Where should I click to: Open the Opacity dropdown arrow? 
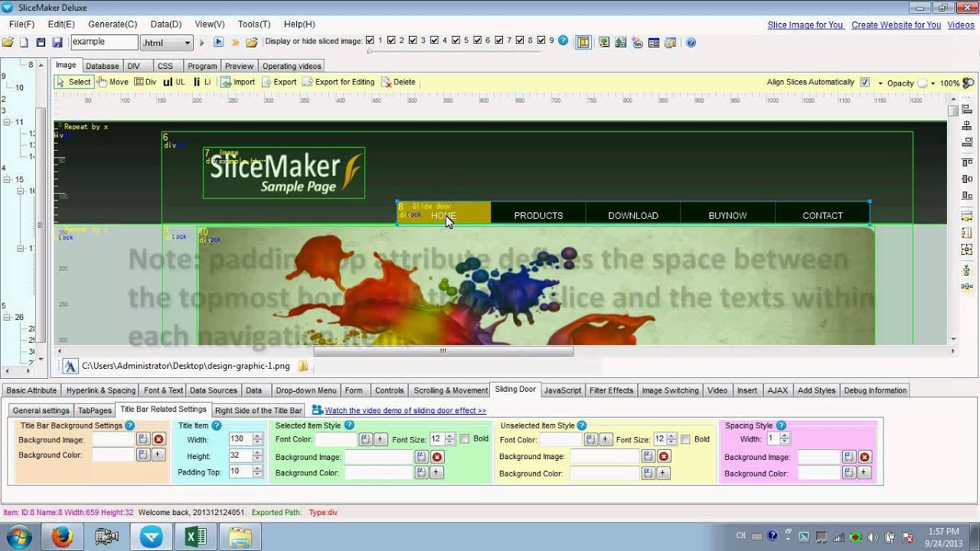[933, 83]
